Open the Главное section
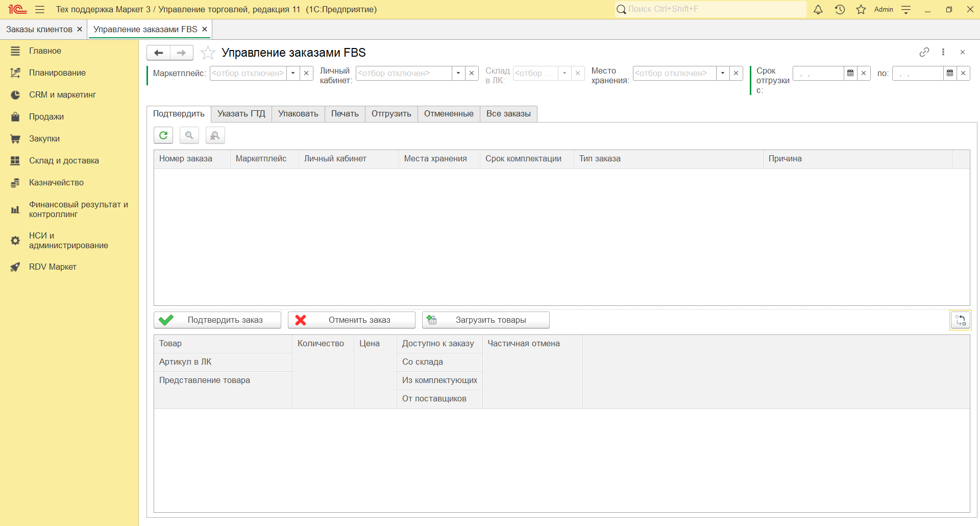980x526 pixels. [x=45, y=51]
